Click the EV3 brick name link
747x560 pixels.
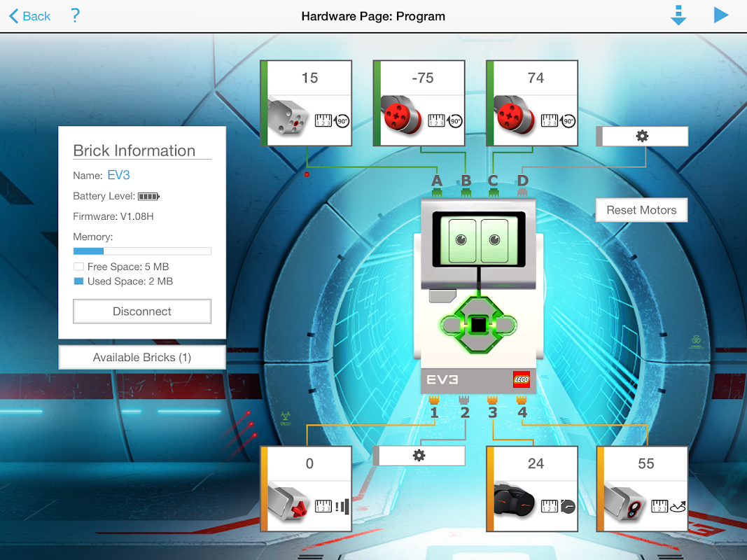pyautogui.click(x=118, y=175)
